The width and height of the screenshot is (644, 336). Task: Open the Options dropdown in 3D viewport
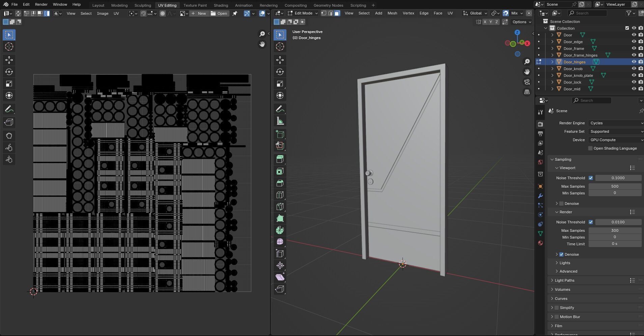click(522, 22)
